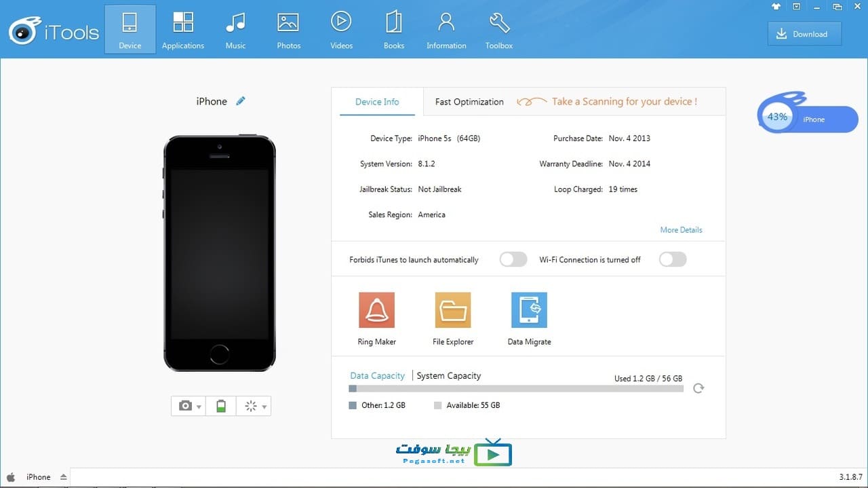Click the iPhone device name heading

[x=212, y=101]
